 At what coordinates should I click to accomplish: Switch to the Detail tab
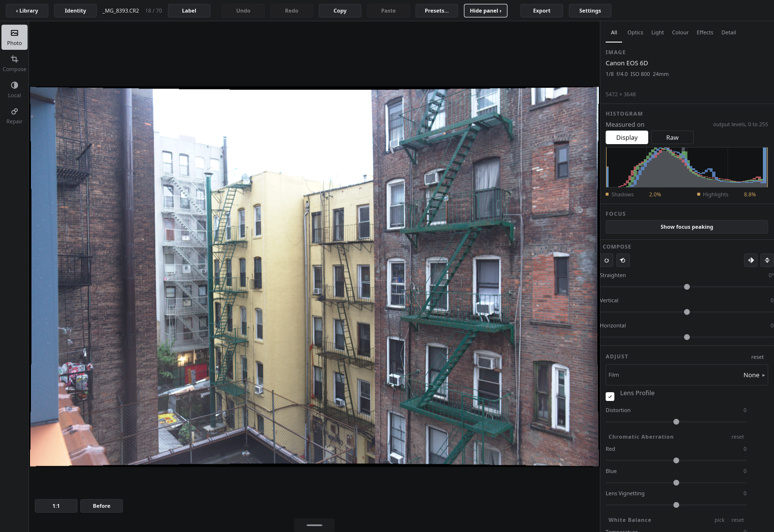click(729, 32)
